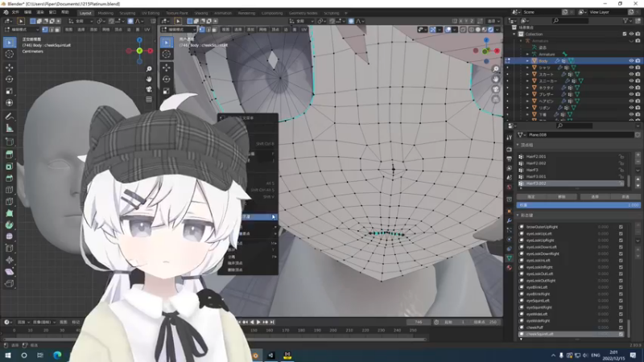644x362 pixels.
Task: Collapse the 形态键 shape keys panel
Action: [518, 216]
